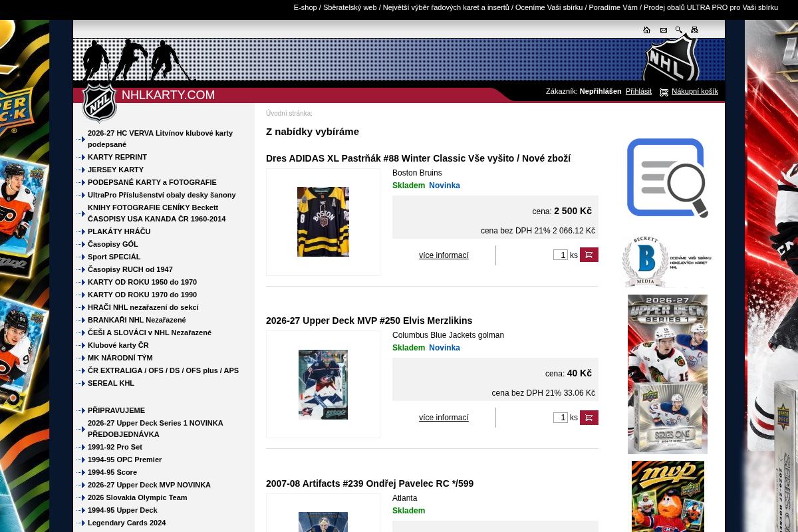
Task: Click the NHL shield logo beside NHLKARTY.COM
Action: pyautogui.click(x=100, y=103)
